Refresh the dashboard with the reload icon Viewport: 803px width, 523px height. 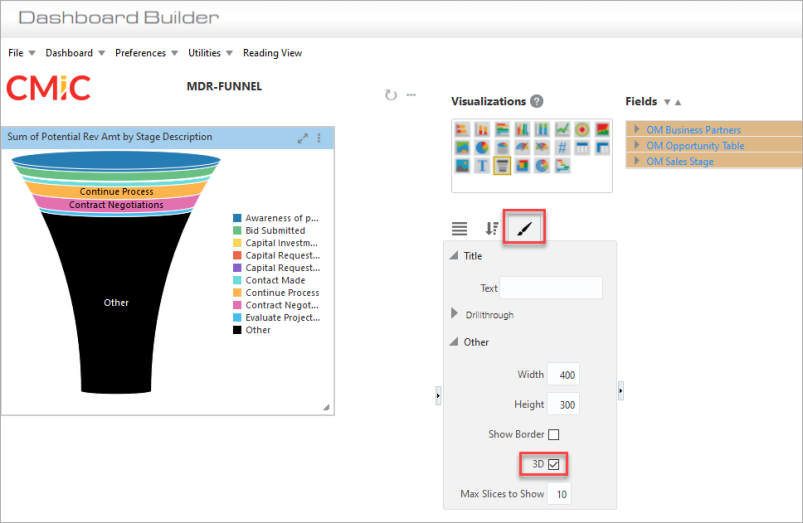[391, 95]
